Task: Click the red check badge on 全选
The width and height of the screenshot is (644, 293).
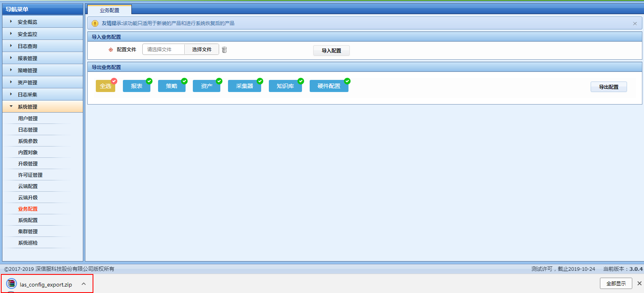Action: pos(114,81)
